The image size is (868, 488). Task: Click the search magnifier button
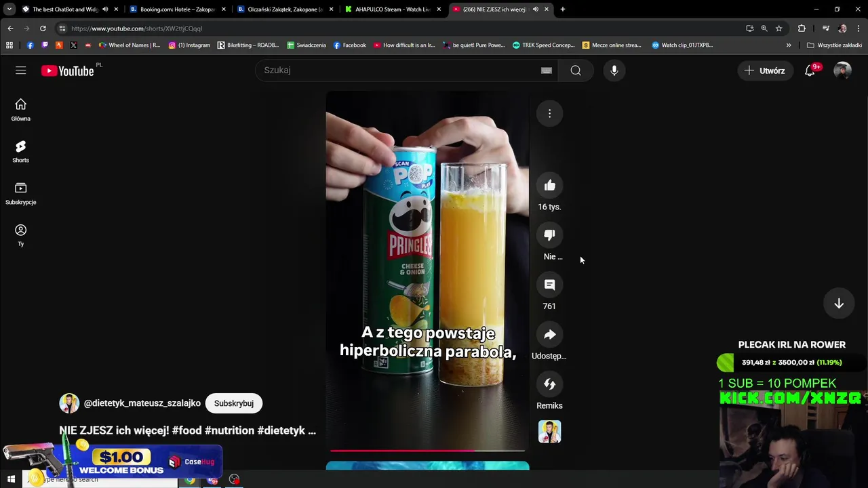576,70
